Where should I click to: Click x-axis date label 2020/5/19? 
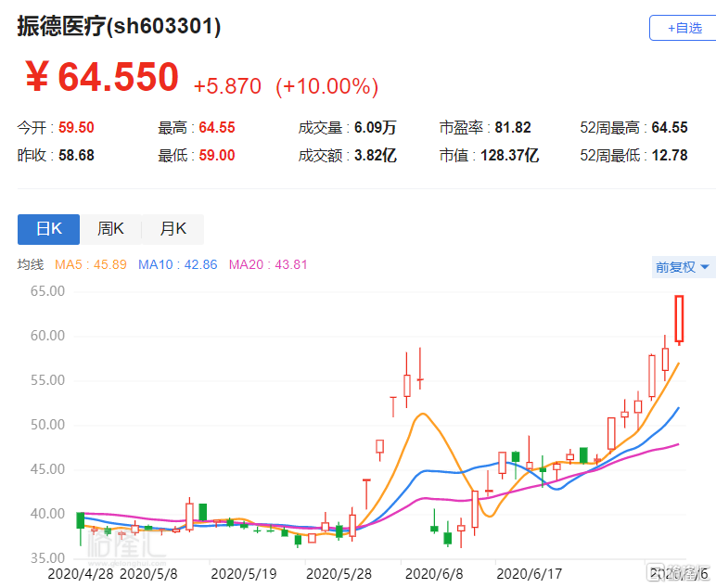[x=244, y=574]
